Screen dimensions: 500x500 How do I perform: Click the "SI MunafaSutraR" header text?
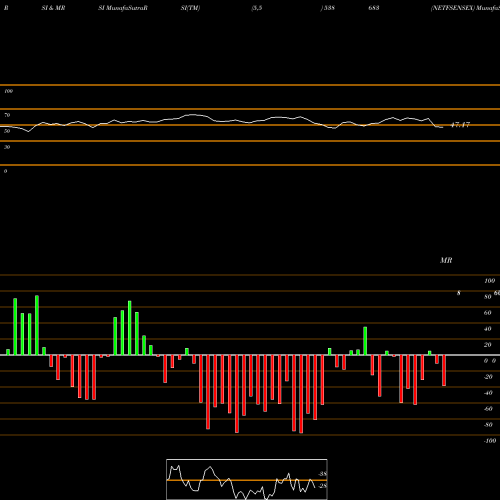[x=123, y=8]
